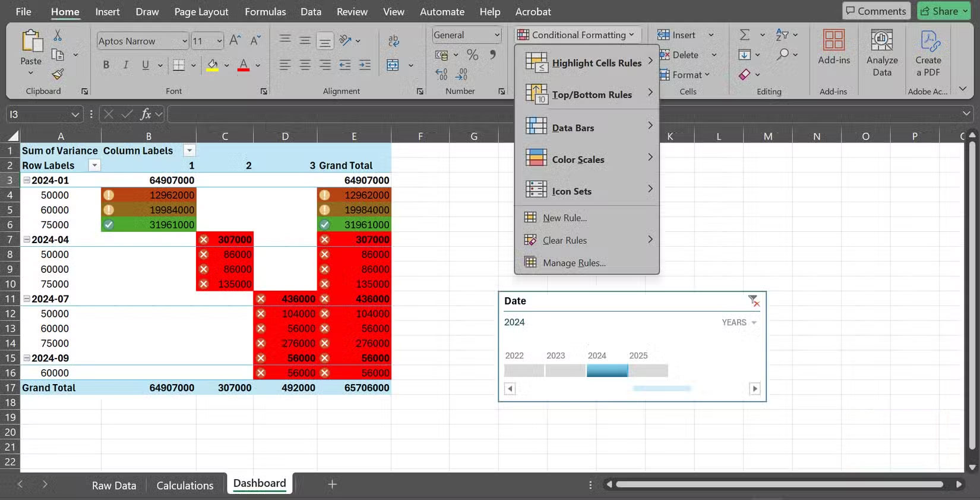This screenshot has height=500, width=980.
Task: Open the Comments button
Action: click(x=876, y=11)
